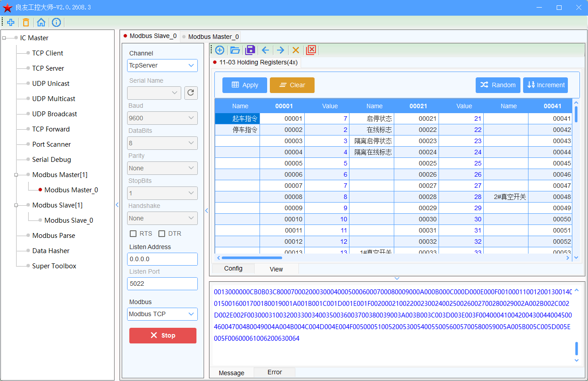Click the right arrow icon in register toolbar
The width and height of the screenshot is (588, 381).
281,50
